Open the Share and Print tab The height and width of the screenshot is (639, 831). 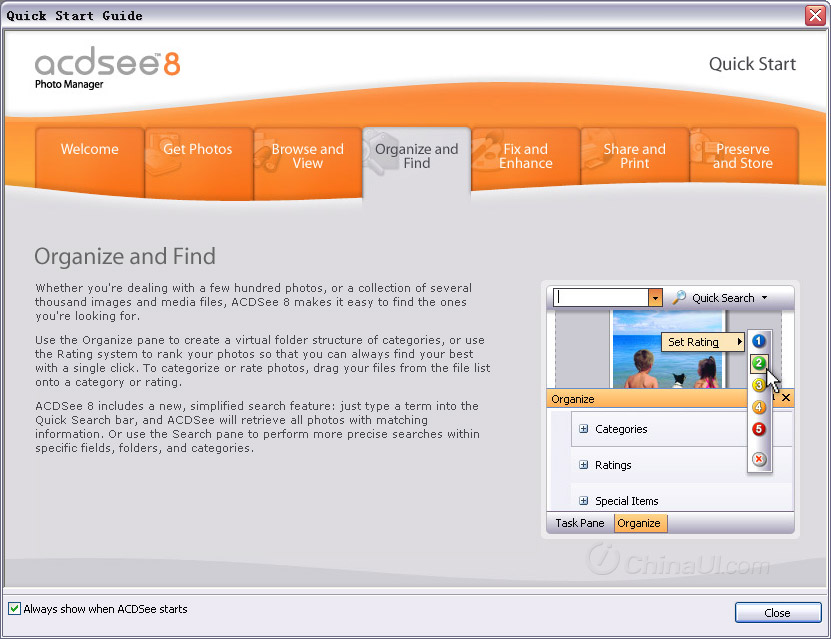click(x=634, y=157)
